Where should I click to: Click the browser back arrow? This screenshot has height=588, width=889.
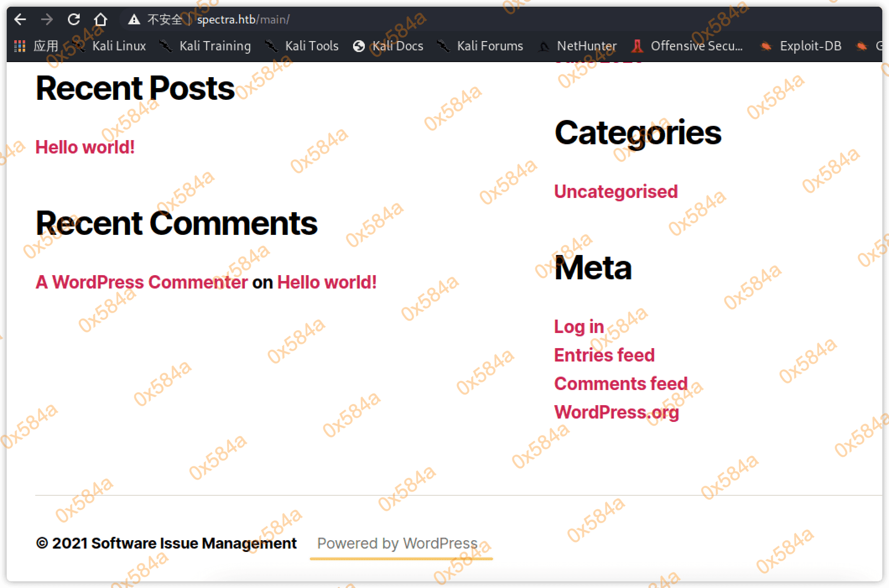point(20,19)
